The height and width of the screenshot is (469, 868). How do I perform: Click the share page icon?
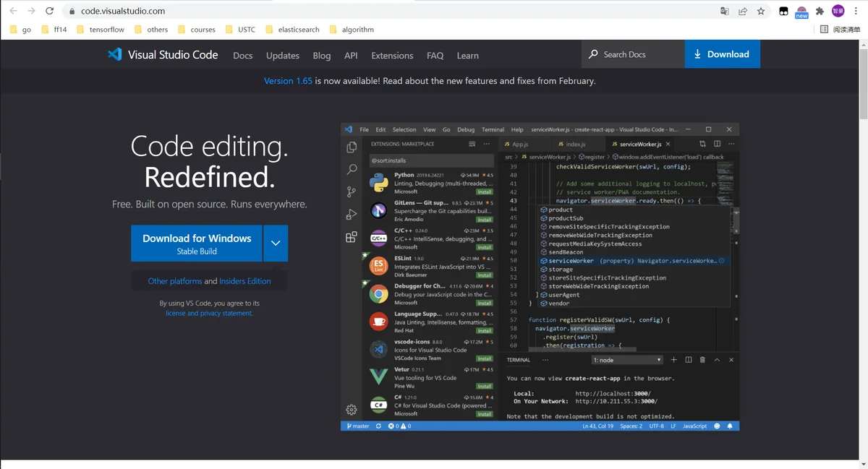pyautogui.click(x=743, y=12)
